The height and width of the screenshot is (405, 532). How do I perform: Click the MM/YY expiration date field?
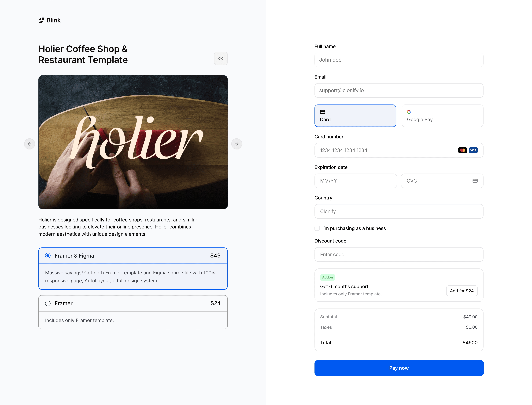(355, 181)
